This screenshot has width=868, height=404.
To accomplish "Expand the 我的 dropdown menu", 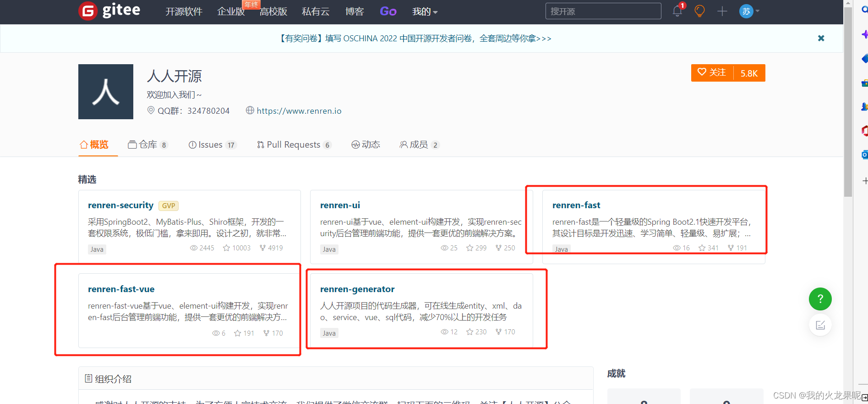I will pos(425,11).
